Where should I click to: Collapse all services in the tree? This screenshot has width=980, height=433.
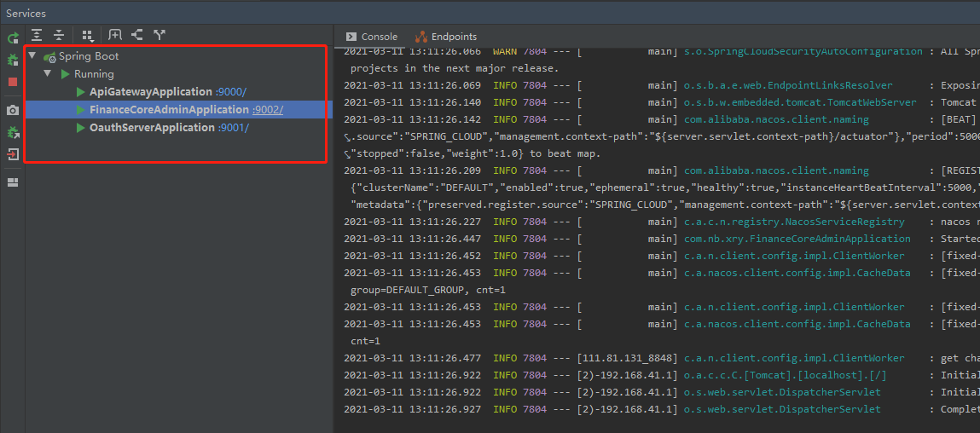[x=59, y=36]
